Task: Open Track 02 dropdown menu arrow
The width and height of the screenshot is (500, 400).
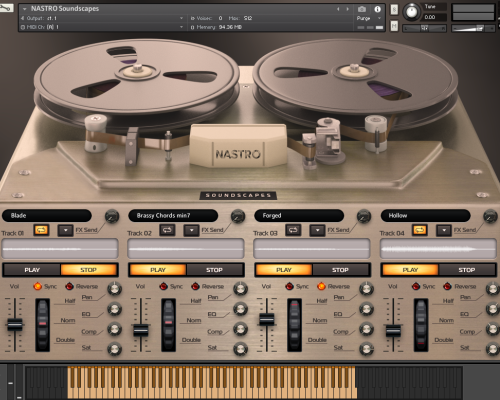Action: (191, 230)
